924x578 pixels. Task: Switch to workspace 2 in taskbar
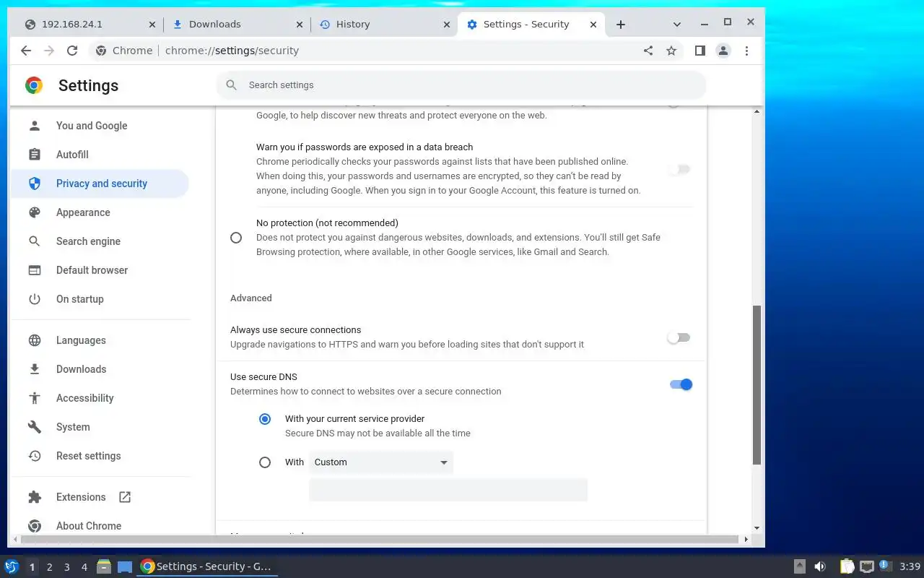pyautogui.click(x=49, y=567)
